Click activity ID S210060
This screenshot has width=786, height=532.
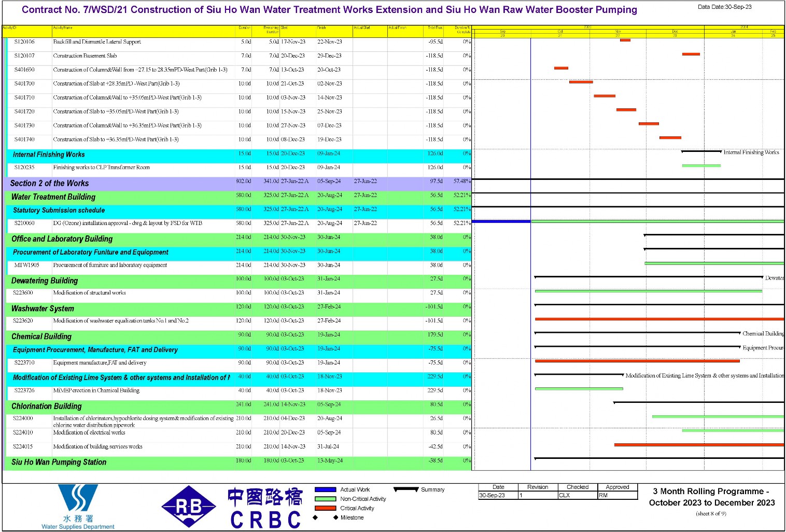click(x=24, y=223)
